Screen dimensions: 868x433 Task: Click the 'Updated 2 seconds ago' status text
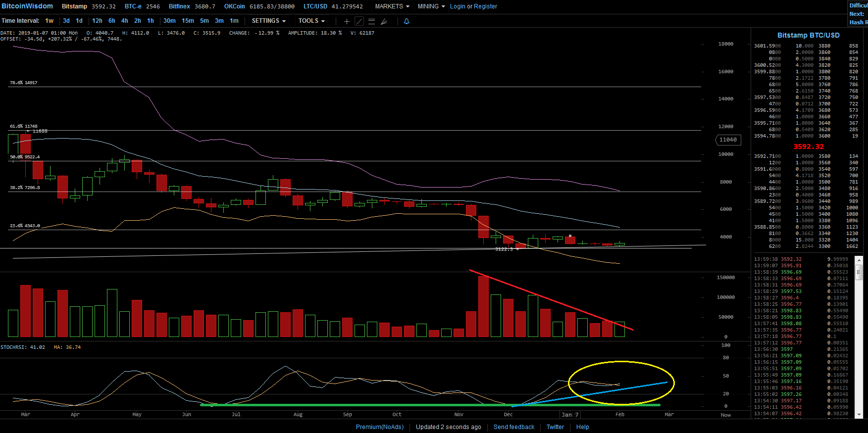[449, 427]
